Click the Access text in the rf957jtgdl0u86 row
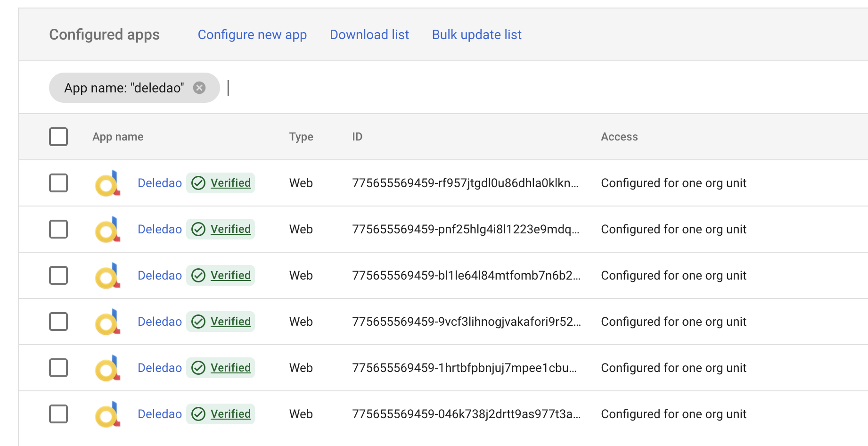The height and width of the screenshot is (446, 868). point(673,183)
